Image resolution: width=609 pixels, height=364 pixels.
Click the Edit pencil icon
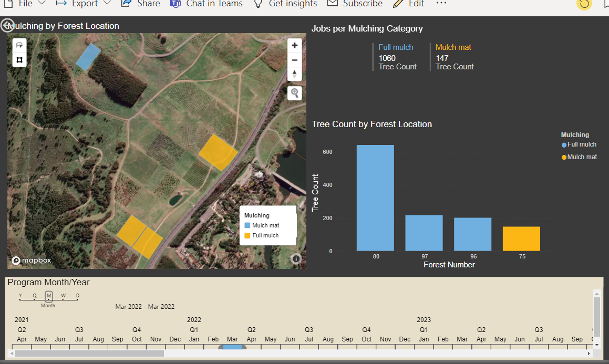pyautogui.click(x=398, y=4)
